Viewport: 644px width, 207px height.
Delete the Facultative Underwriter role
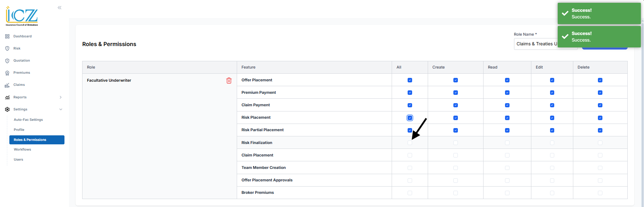[x=229, y=80]
